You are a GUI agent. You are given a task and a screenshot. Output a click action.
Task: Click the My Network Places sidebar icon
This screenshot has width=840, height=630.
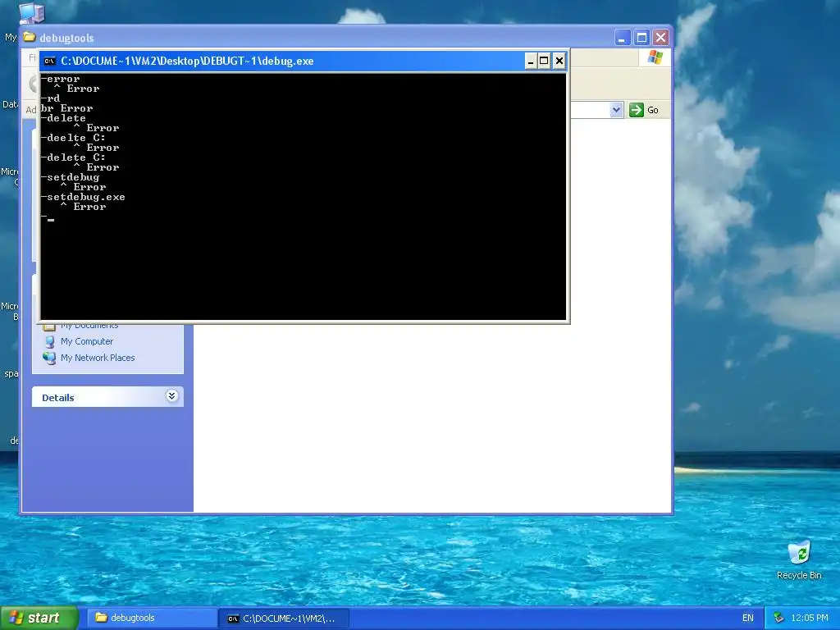tap(49, 358)
